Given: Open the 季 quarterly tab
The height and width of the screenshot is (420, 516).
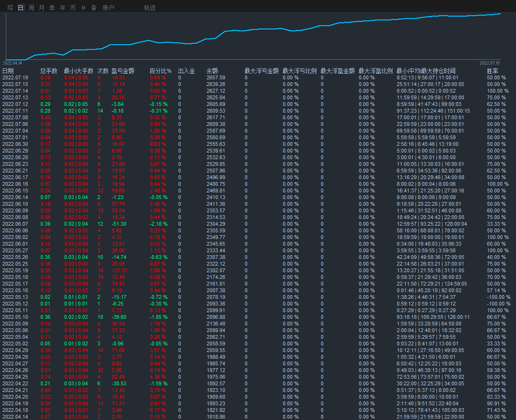Looking at the screenshot, I should click(x=52, y=8).
